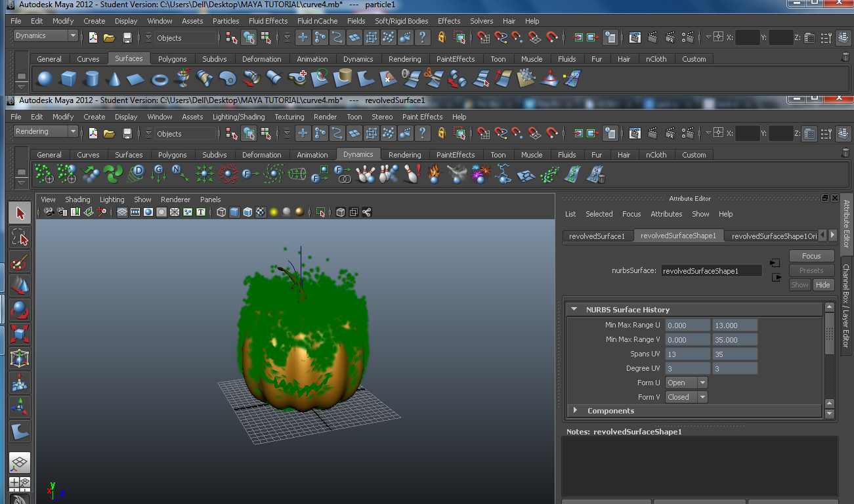Open the Form U dropdown
This screenshot has width=854, height=504.
(x=687, y=383)
